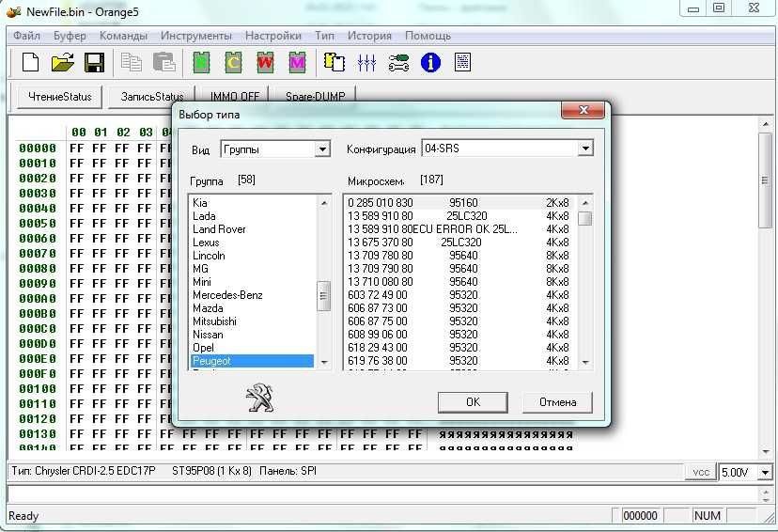Select Mazda in the group list
This screenshot has height=532, width=778.
(x=252, y=307)
